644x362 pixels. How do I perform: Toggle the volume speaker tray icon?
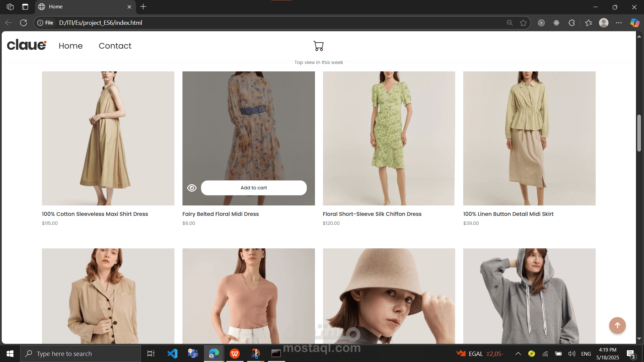coord(572,354)
